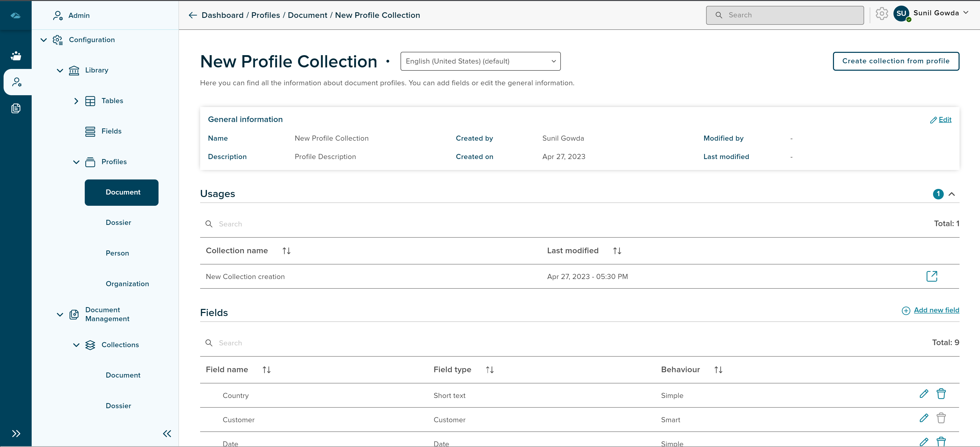Viewport: 980px width, 447px height.
Task: Open the settings gear icon
Action: point(881,14)
